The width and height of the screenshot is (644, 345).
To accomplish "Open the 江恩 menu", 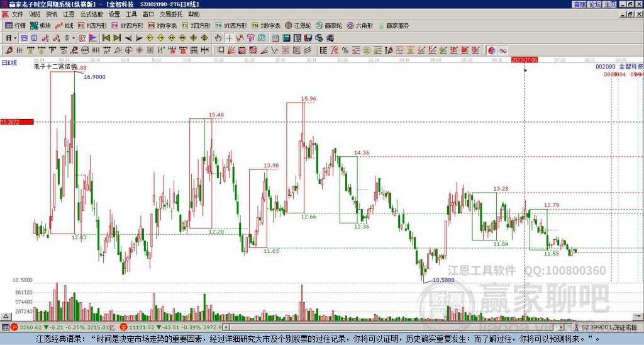I will point(69,14).
